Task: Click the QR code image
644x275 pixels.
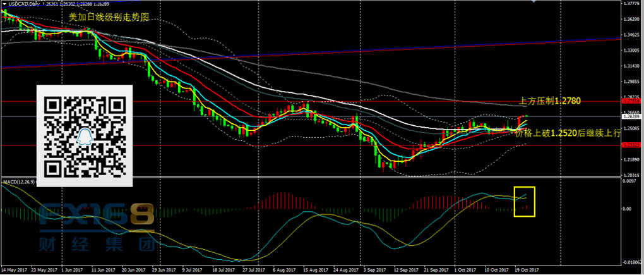Action: (85, 135)
